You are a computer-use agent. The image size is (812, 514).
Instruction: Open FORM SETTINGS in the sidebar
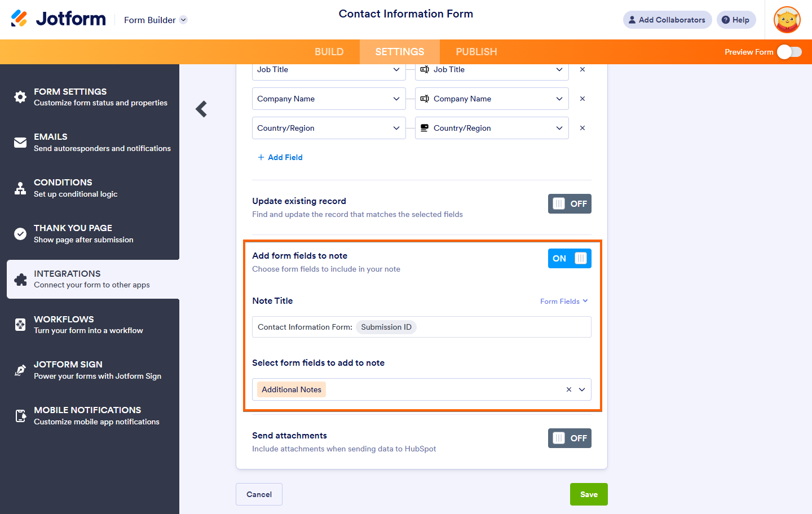click(x=93, y=97)
